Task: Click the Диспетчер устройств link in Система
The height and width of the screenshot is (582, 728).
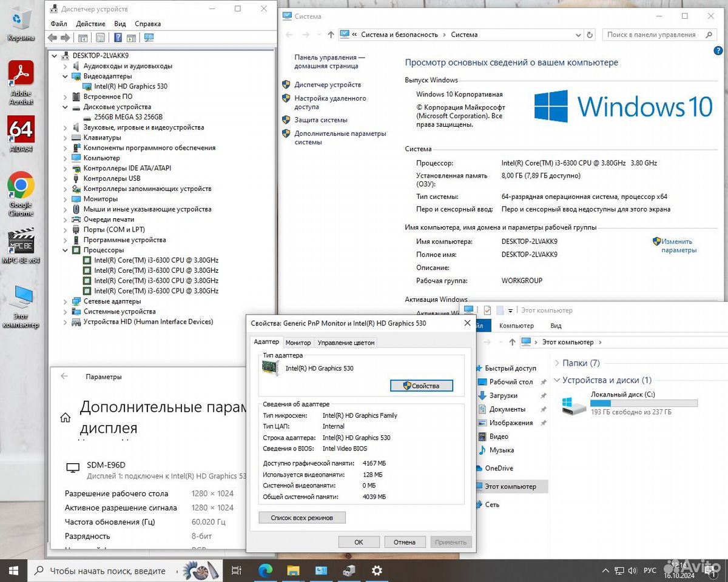Action: click(x=328, y=85)
